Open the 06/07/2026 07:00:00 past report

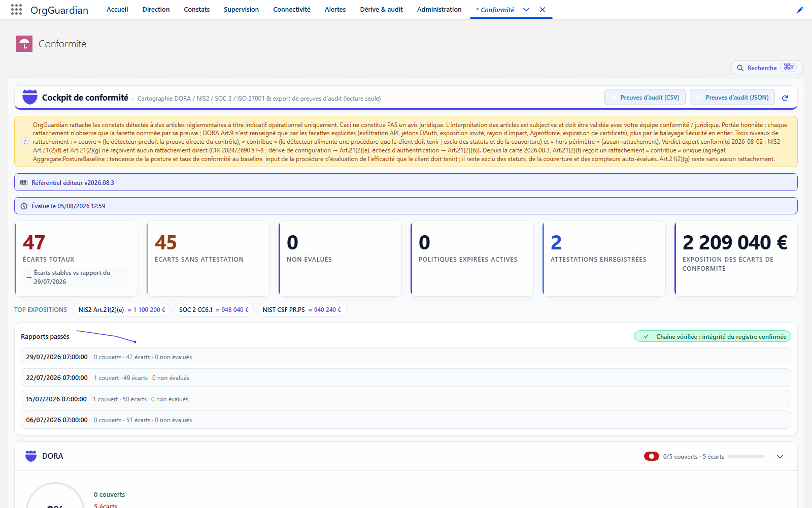406,420
